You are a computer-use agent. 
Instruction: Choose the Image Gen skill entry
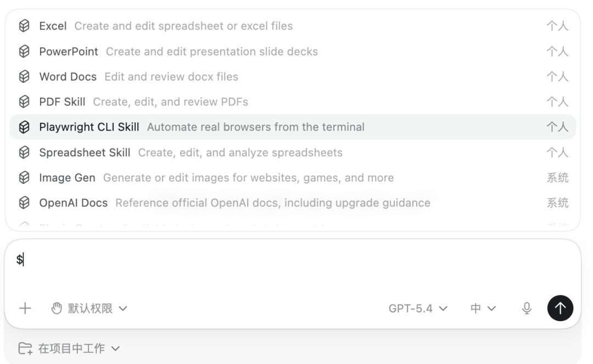pos(67,178)
